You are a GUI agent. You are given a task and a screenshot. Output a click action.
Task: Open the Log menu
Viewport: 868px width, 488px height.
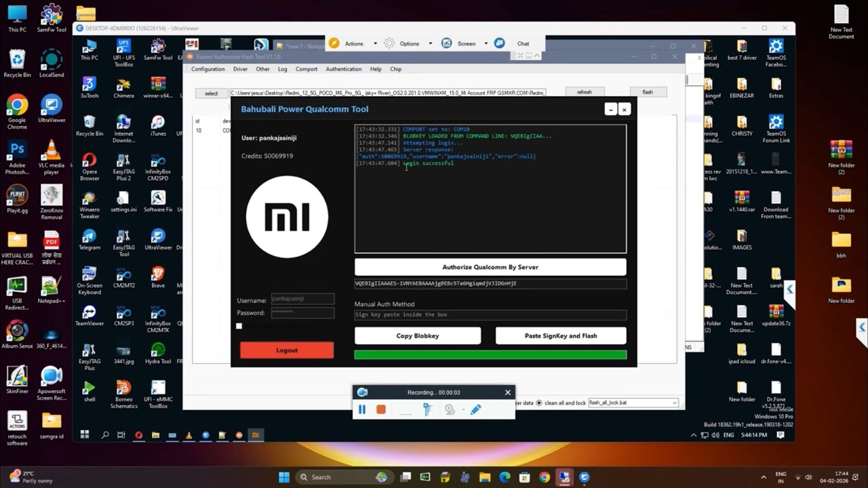point(282,69)
